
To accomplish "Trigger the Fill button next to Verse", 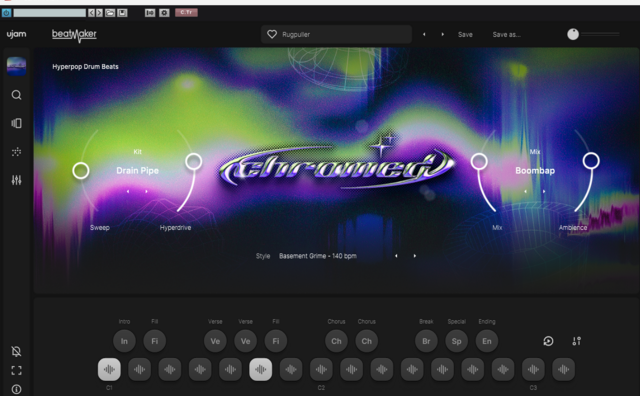I will point(276,341).
